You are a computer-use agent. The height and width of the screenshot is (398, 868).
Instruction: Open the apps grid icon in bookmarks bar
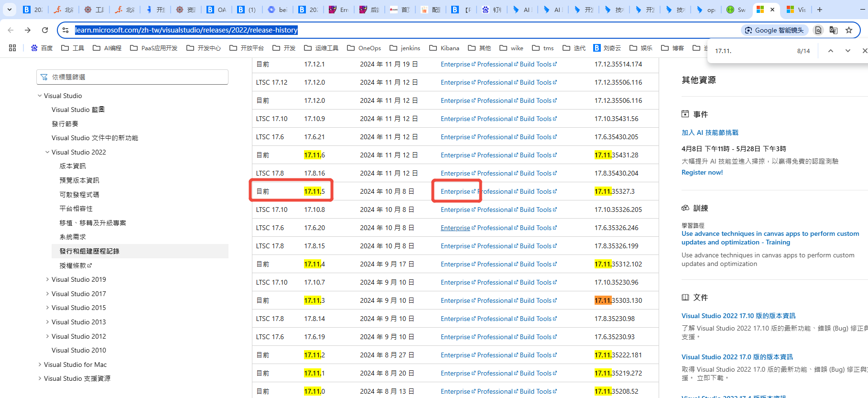[12, 48]
